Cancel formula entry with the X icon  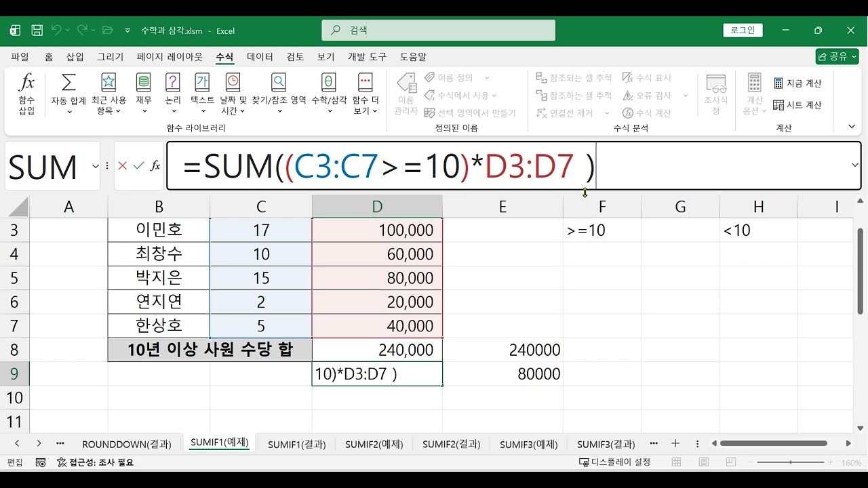[123, 165]
